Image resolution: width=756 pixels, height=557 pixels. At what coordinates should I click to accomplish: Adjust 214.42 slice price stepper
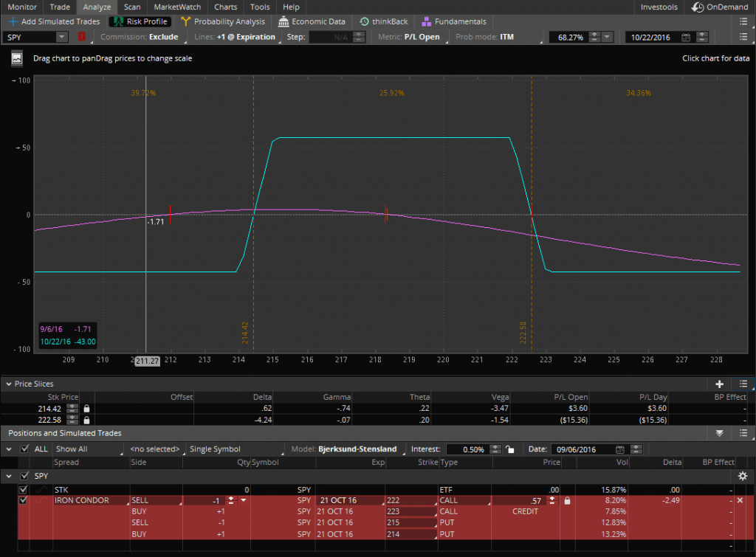click(x=72, y=409)
